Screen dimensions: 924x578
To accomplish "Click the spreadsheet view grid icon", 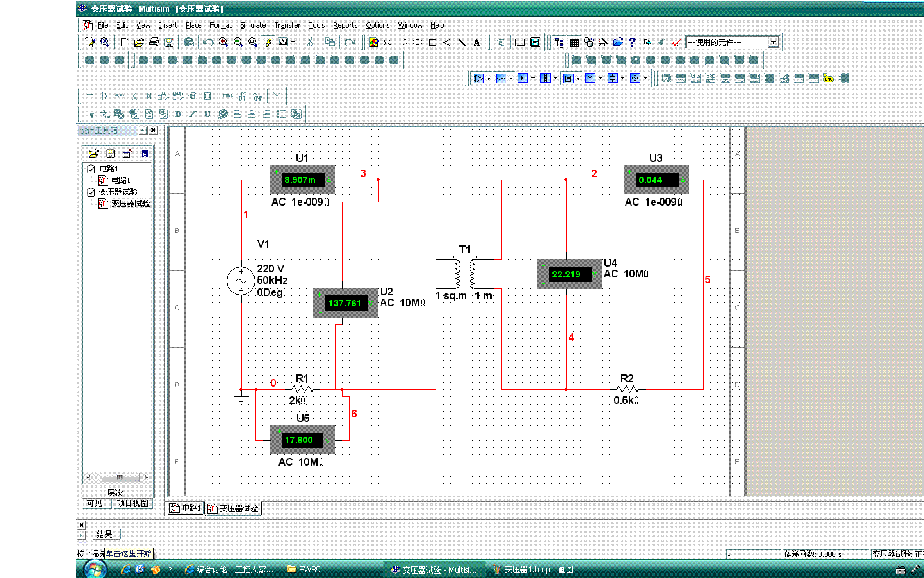I will tap(574, 42).
